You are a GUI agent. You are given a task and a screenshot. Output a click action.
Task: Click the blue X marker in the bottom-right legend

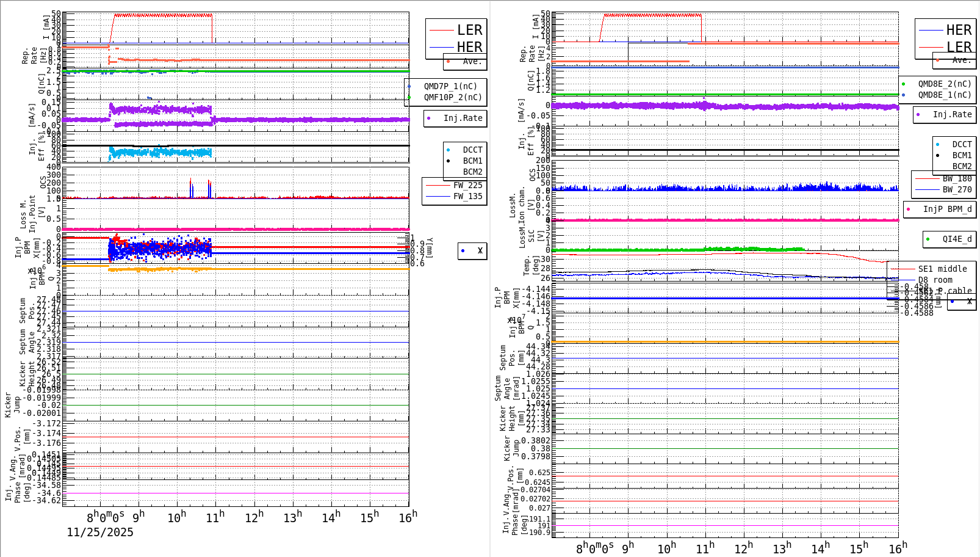point(953,302)
